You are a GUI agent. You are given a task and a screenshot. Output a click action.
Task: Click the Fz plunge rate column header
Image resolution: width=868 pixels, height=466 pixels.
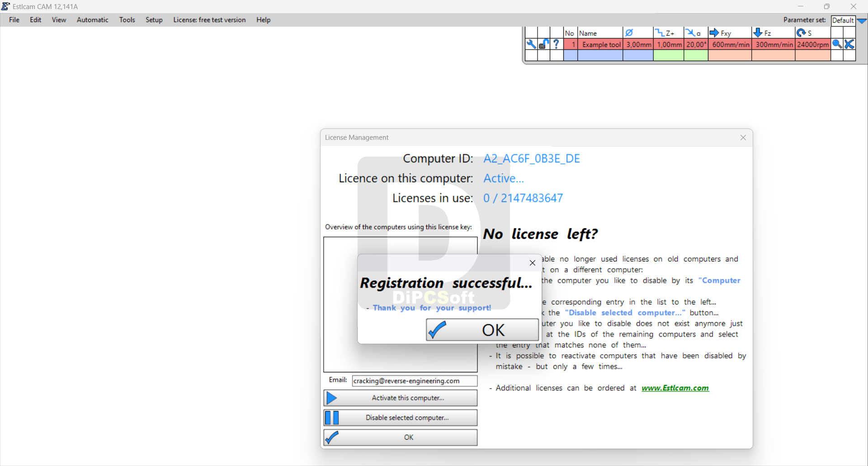click(x=773, y=33)
